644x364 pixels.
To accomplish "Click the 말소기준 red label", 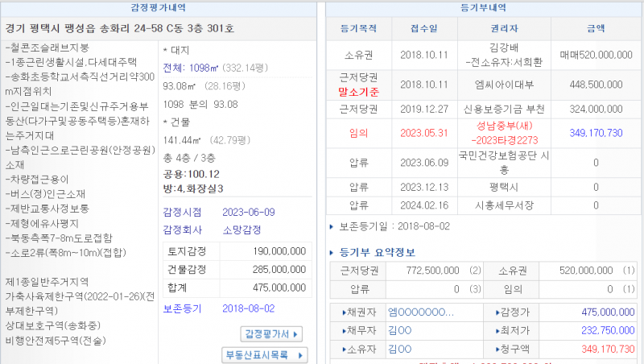I will point(358,91).
